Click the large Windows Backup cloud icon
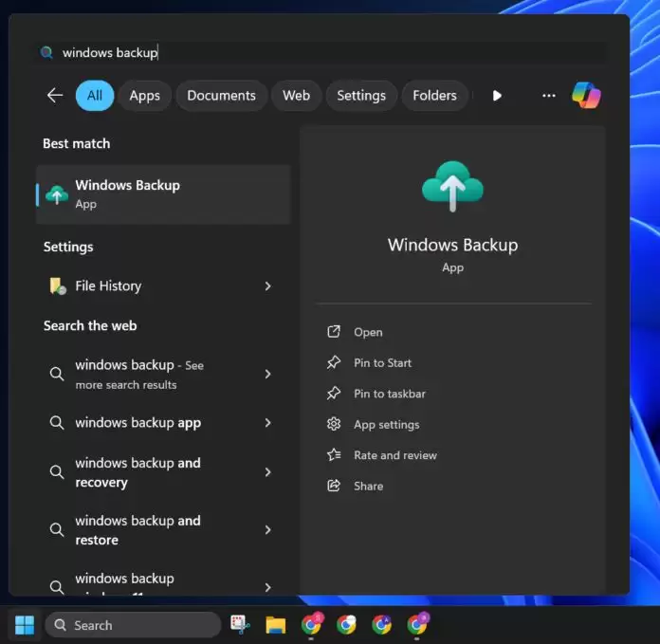 (452, 187)
